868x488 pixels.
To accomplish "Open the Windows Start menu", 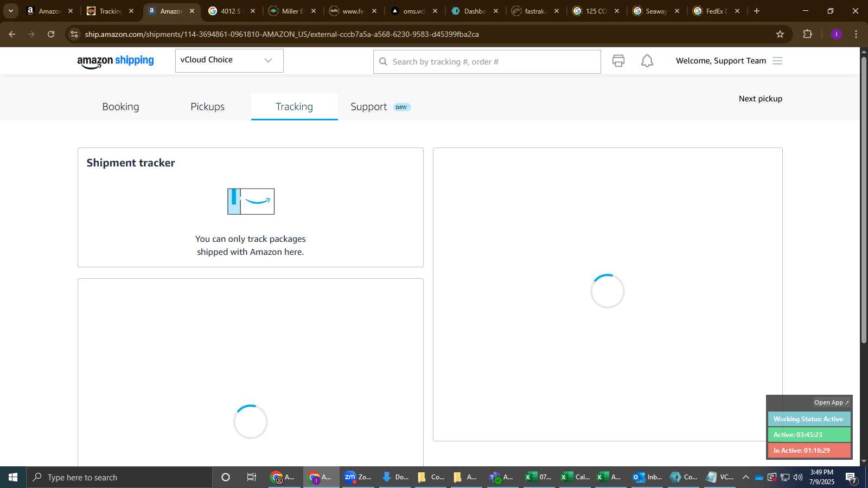I will point(13,477).
